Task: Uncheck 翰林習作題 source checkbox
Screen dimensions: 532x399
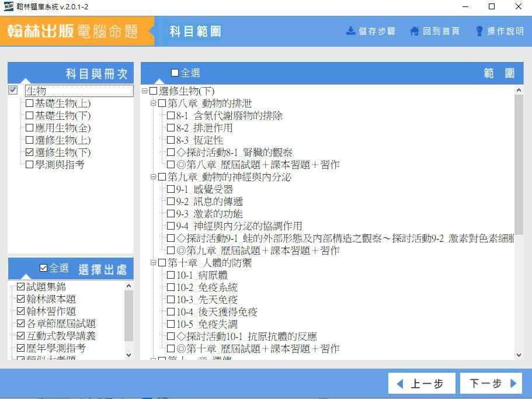Action: tap(20, 311)
